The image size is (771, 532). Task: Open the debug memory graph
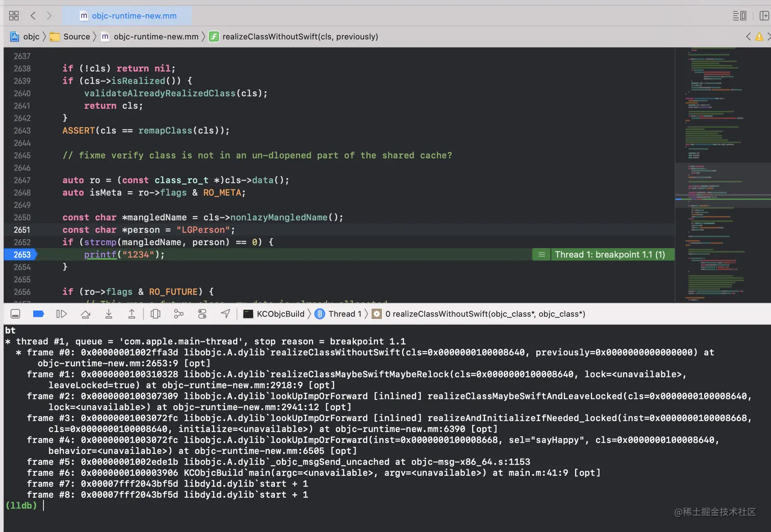tap(178, 314)
